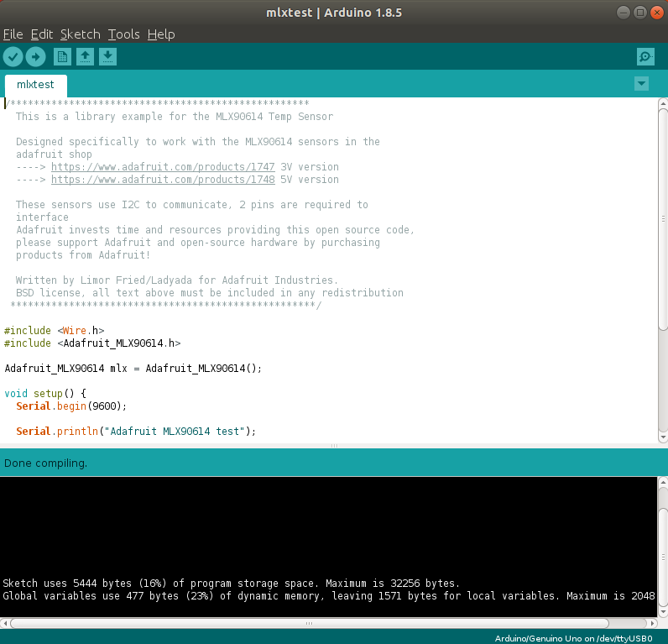Image resolution: width=668 pixels, height=644 pixels.
Task: Click 'products from Adafruit!' comment line
Action: coord(83,255)
